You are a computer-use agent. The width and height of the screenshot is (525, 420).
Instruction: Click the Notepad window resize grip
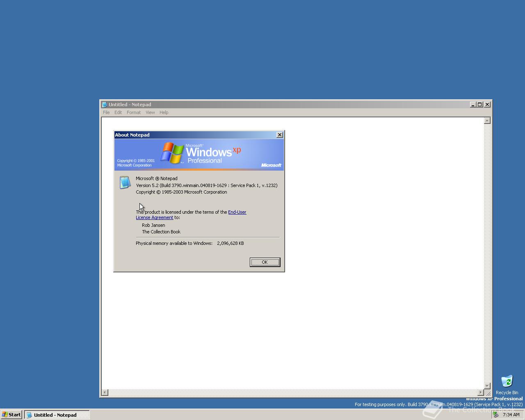(x=488, y=393)
